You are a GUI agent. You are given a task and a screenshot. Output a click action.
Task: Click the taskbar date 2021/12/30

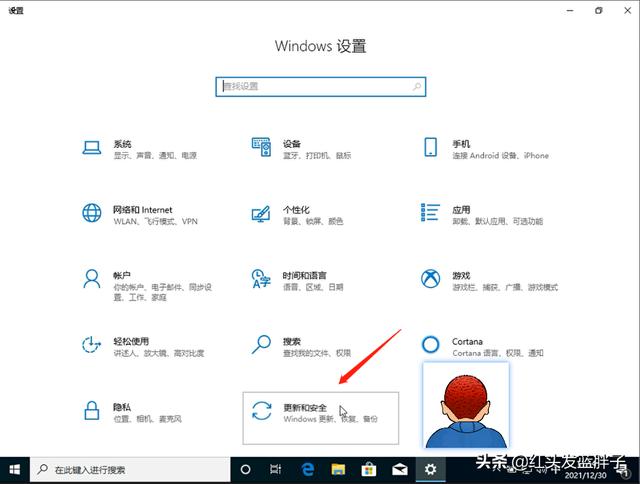[585, 475]
